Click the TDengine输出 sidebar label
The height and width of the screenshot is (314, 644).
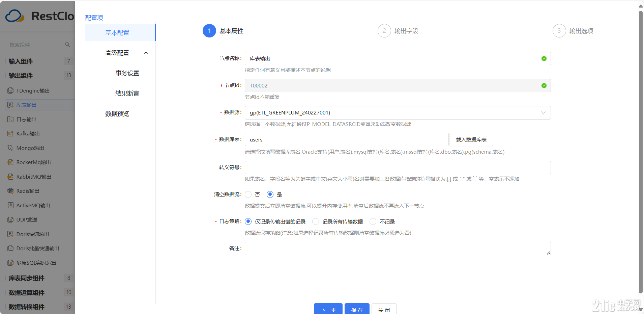point(33,90)
